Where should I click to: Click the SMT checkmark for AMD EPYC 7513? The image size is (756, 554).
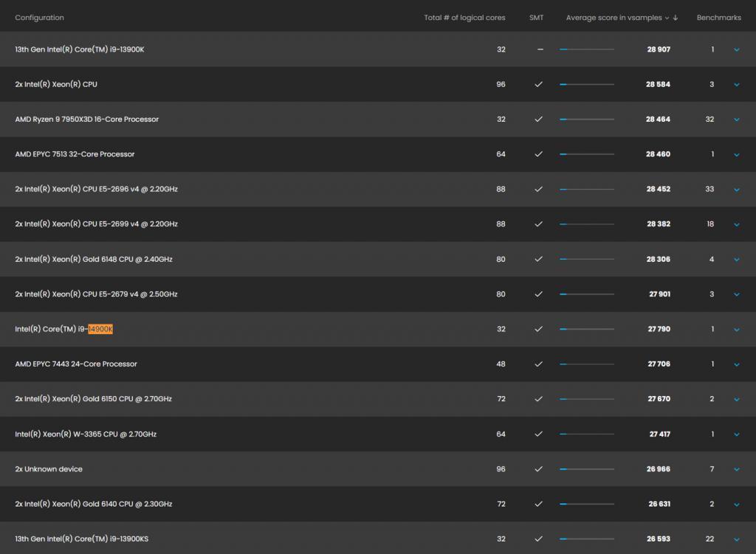538,154
